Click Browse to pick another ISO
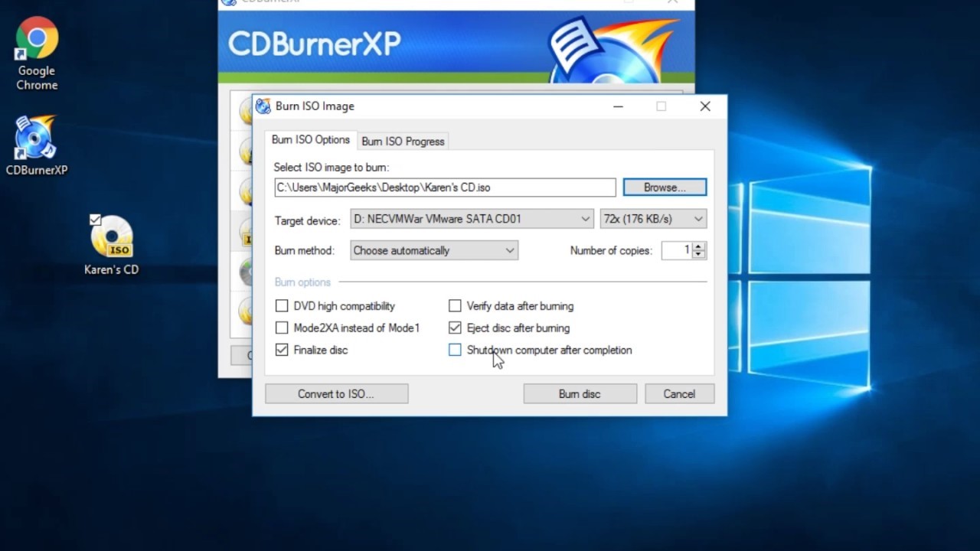Image resolution: width=980 pixels, height=551 pixels. pyautogui.click(x=664, y=187)
